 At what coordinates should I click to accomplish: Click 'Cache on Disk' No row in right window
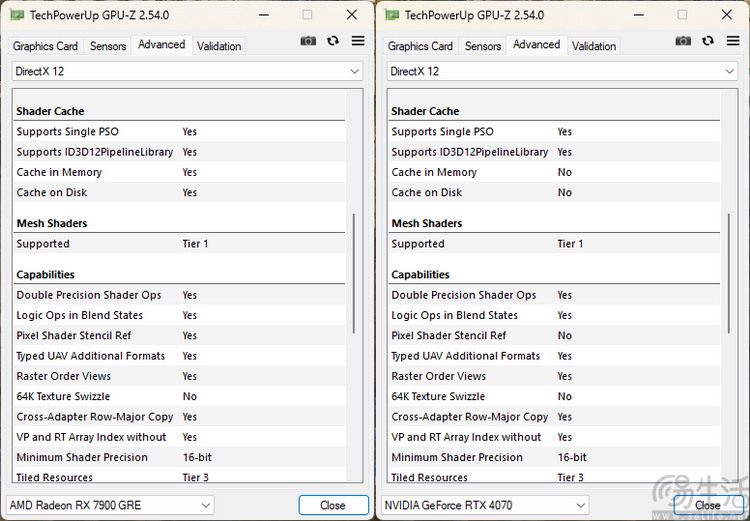click(x=554, y=192)
